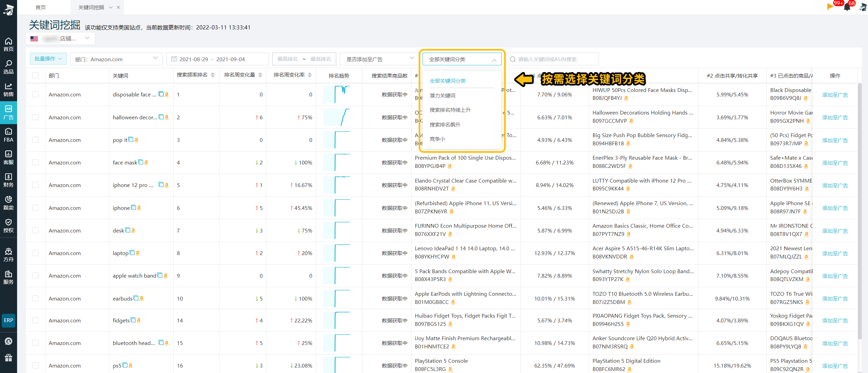
Task: Open the 财务 finance sidebar icon
Action: click(x=8, y=180)
